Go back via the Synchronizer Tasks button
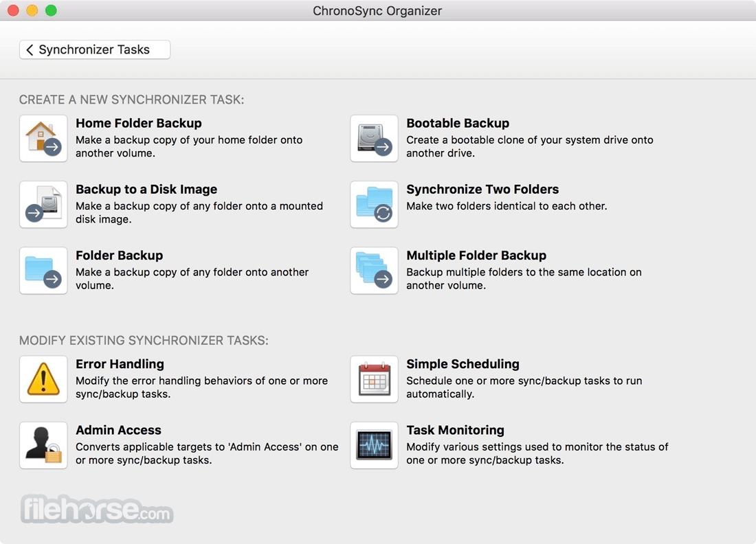The width and height of the screenshot is (756, 544). click(x=95, y=49)
